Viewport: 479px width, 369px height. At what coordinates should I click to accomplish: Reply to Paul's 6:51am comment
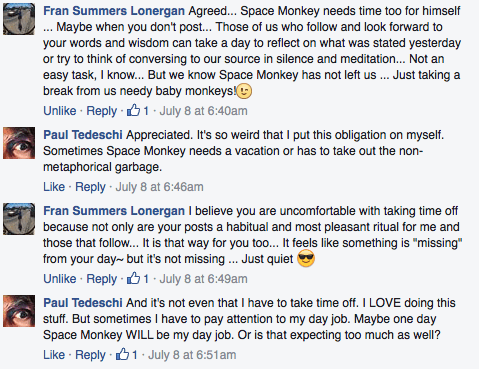90,355
